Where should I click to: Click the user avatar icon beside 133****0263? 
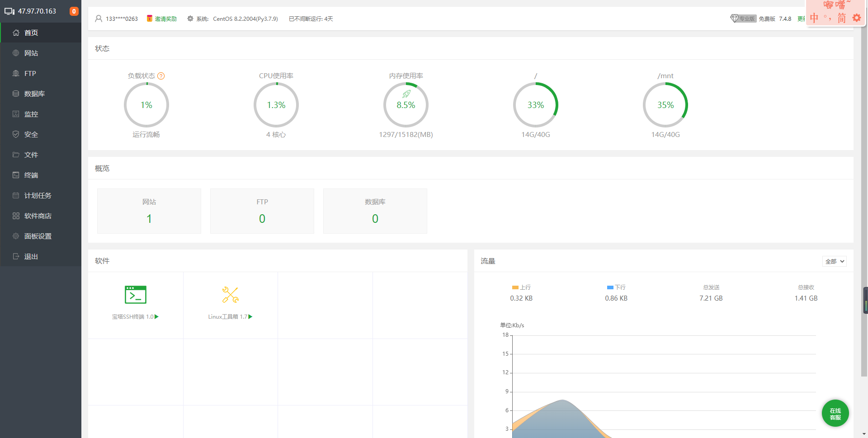(99, 19)
